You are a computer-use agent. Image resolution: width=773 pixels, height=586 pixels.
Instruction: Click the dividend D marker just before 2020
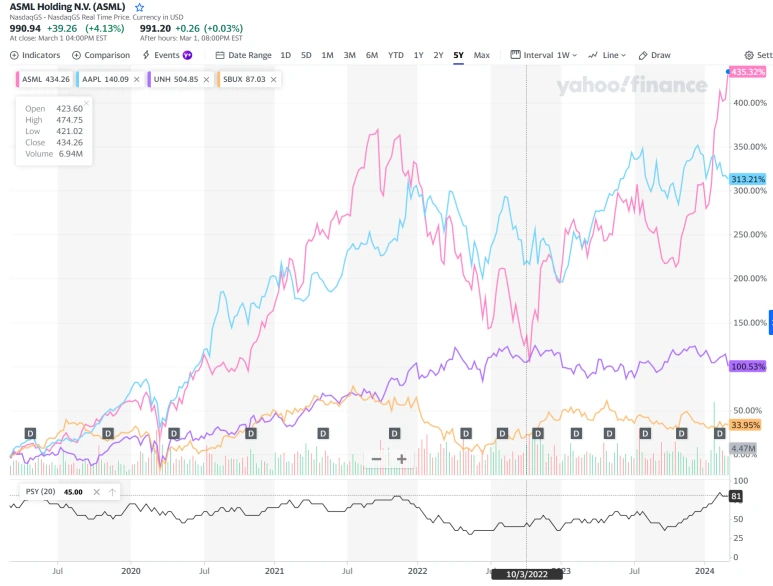click(108, 434)
